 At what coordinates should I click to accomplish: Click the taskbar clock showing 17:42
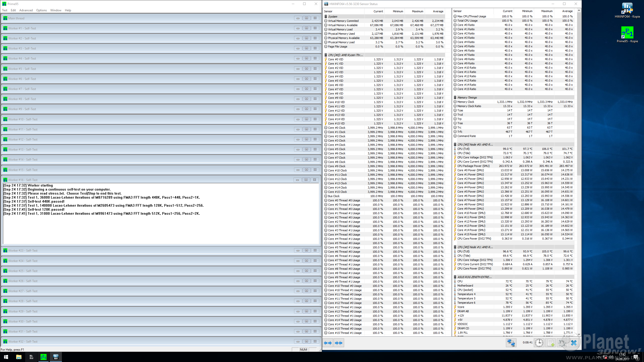(x=622, y=357)
